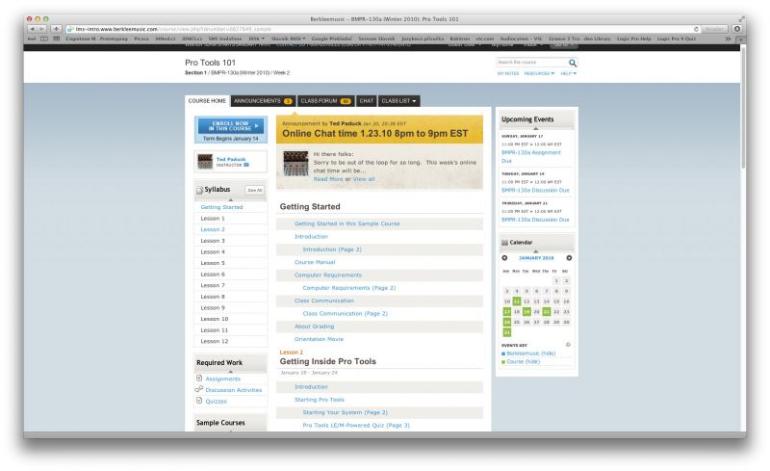Select Lesson 2 in Syllabus list
This screenshot has height=471, width=770.
pyautogui.click(x=213, y=229)
